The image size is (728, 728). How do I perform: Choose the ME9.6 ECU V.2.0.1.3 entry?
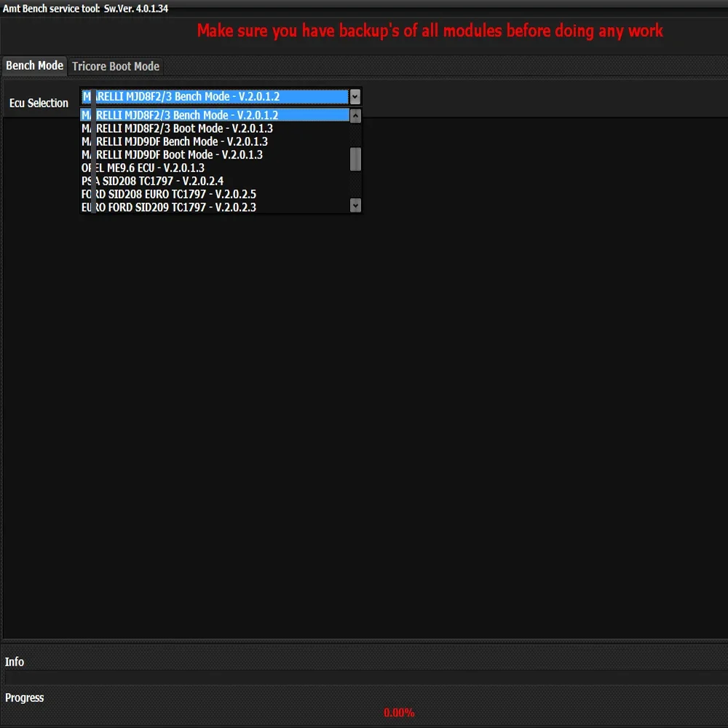coord(215,167)
